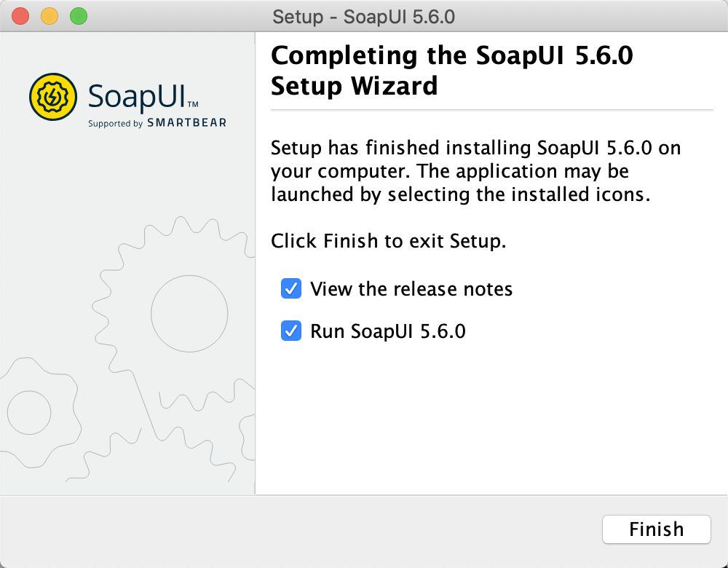This screenshot has height=568, width=728.
Task: Disable the 'Run SoapUI 5.6.0' option
Action: pos(290,331)
